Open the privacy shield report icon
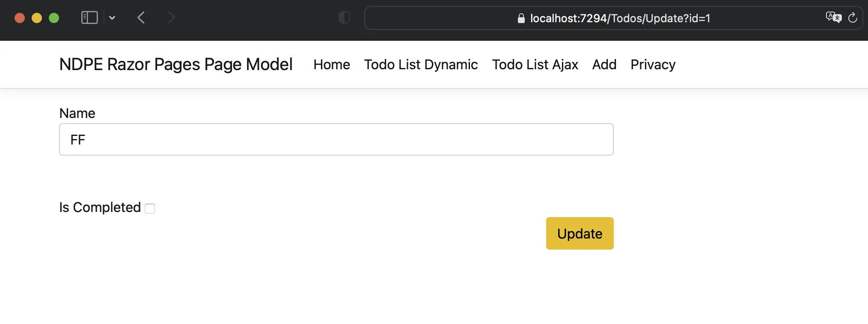The image size is (868, 324). (344, 18)
